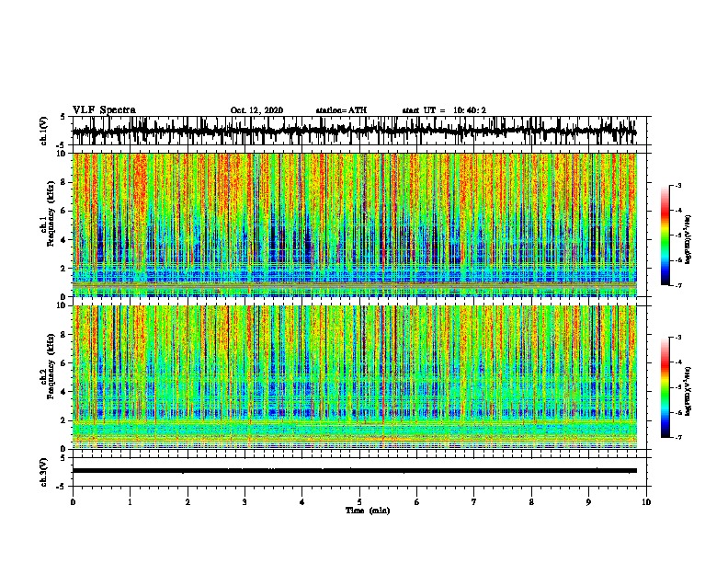Click the "-3" label on ch.1 colorbar
The width and height of the screenshot is (728, 563).
678,186
